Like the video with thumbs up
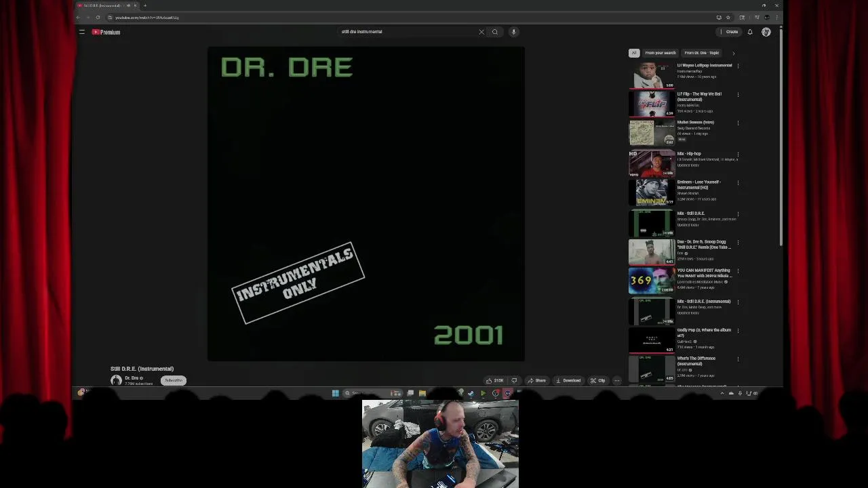Viewport: 868px width, 488px height. tap(494, 380)
